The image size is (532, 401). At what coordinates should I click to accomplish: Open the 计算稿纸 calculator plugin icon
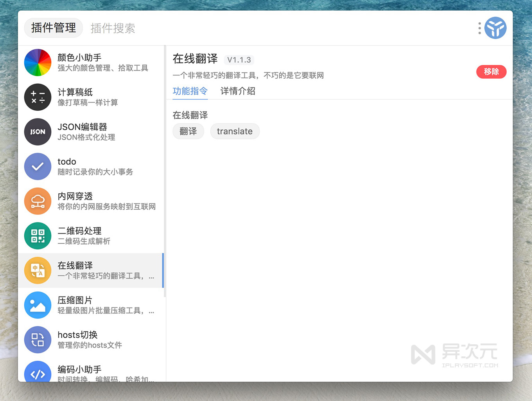point(38,97)
